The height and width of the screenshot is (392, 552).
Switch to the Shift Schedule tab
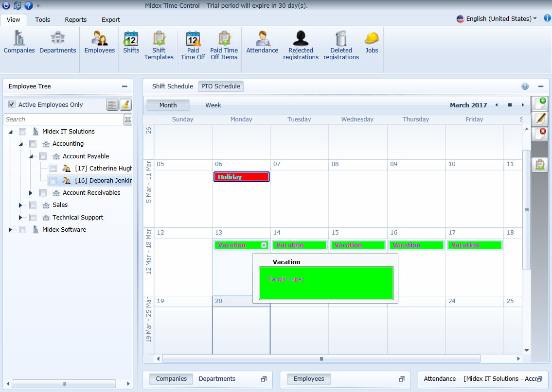(172, 86)
